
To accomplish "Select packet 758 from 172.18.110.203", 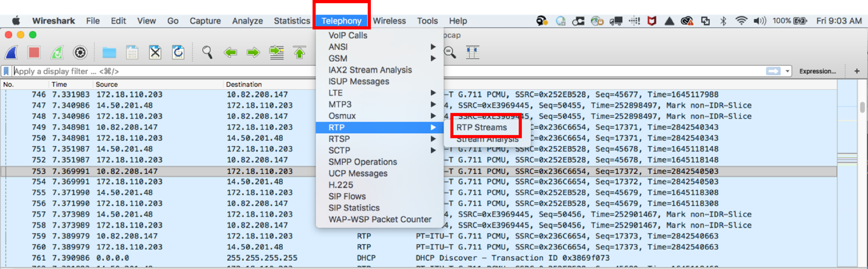I will pos(418,225).
